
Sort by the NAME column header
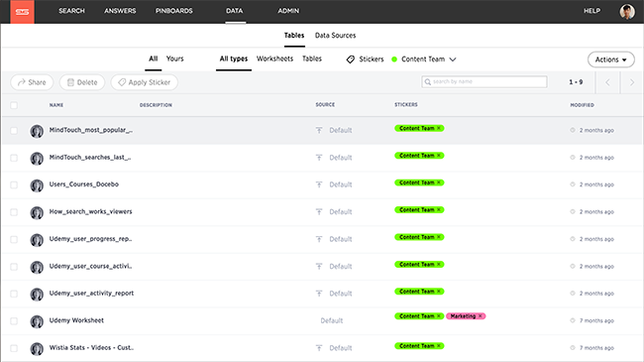pyautogui.click(x=56, y=105)
